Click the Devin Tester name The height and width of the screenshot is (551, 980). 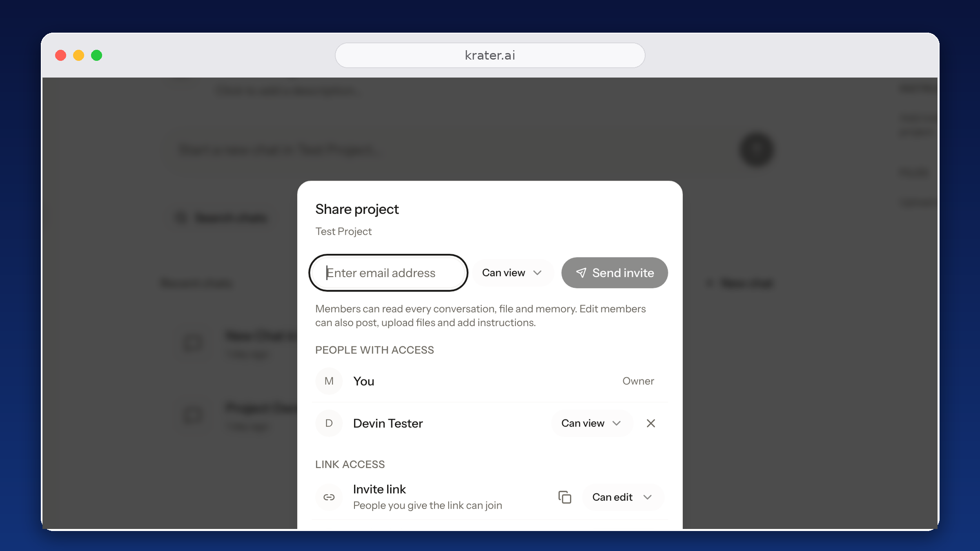tap(388, 423)
